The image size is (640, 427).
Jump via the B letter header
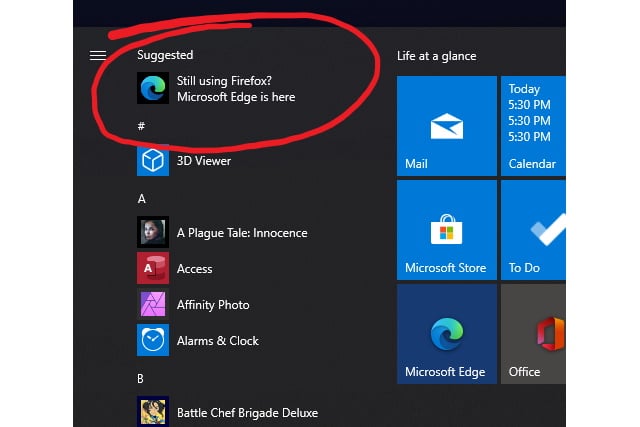tap(142, 378)
